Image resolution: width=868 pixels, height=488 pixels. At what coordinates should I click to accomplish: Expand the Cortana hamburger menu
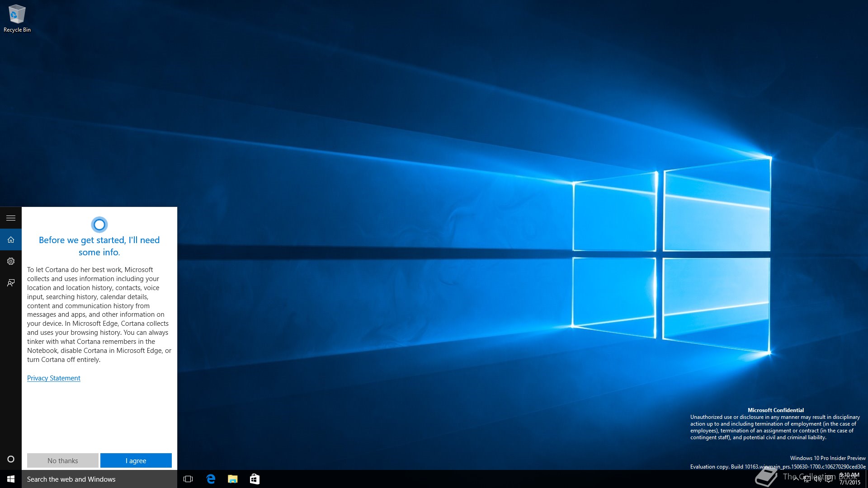click(x=11, y=218)
